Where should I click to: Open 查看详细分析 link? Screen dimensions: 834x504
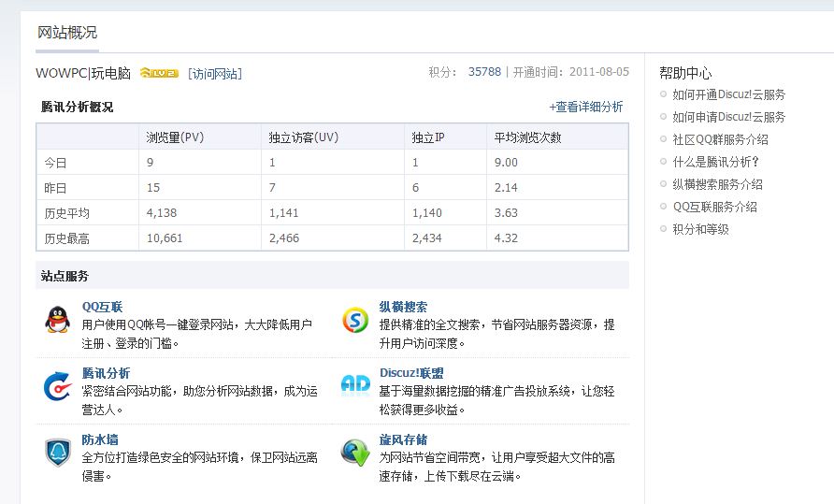click(x=585, y=107)
